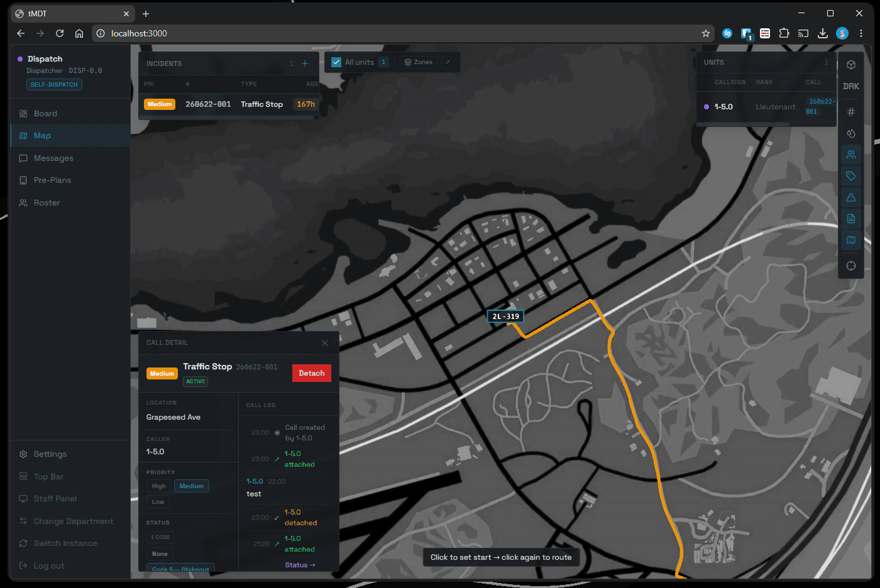Click the red Detach button

(x=312, y=373)
